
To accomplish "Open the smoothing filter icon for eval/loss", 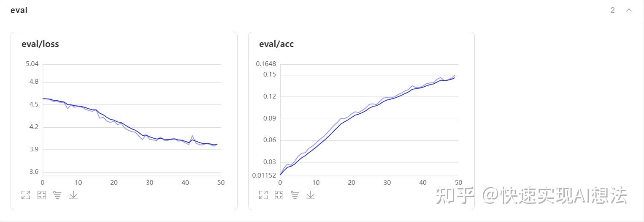I will pos(57,195).
